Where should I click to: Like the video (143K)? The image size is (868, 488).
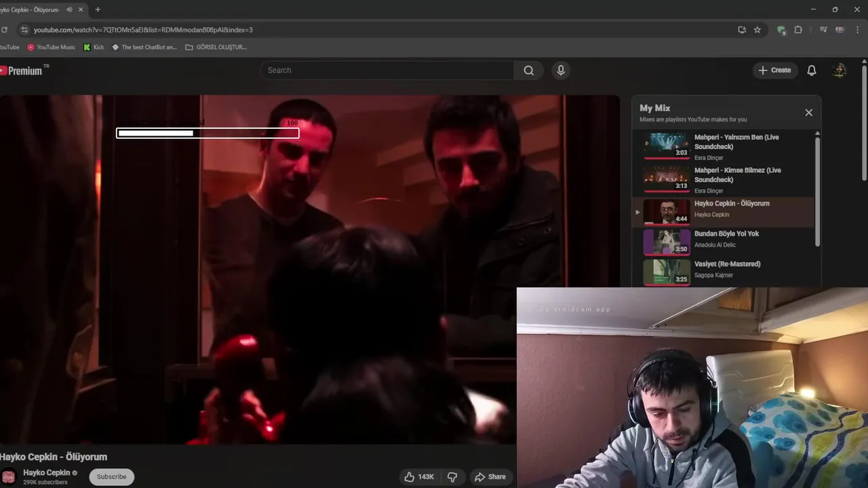419,477
